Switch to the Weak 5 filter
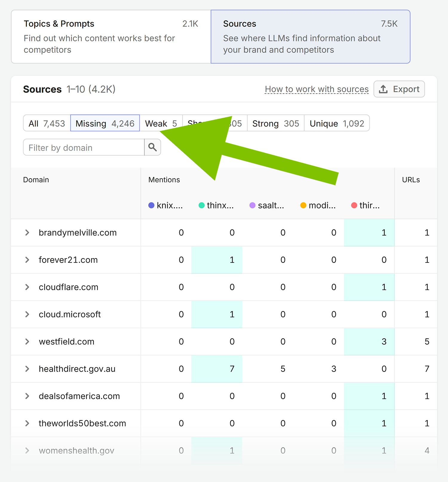This screenshot has height=482, width=448. pyautogui.click(x=161, y=123)
